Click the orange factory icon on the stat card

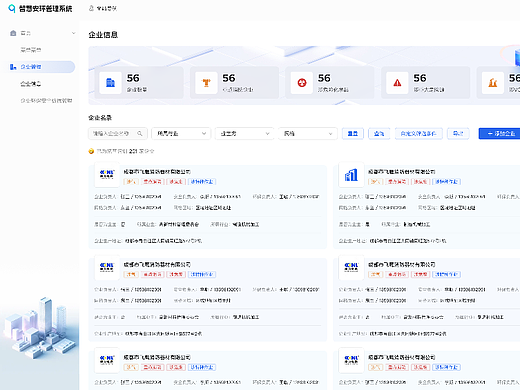point(493,83)
